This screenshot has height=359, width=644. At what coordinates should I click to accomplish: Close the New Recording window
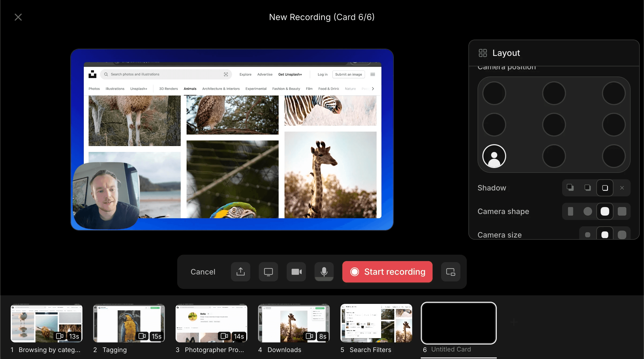click(x=18, y=17)
